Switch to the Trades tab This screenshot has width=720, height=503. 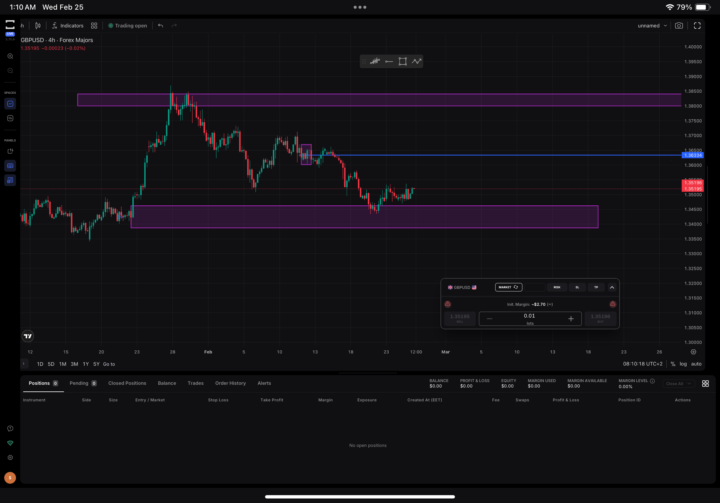196,383
